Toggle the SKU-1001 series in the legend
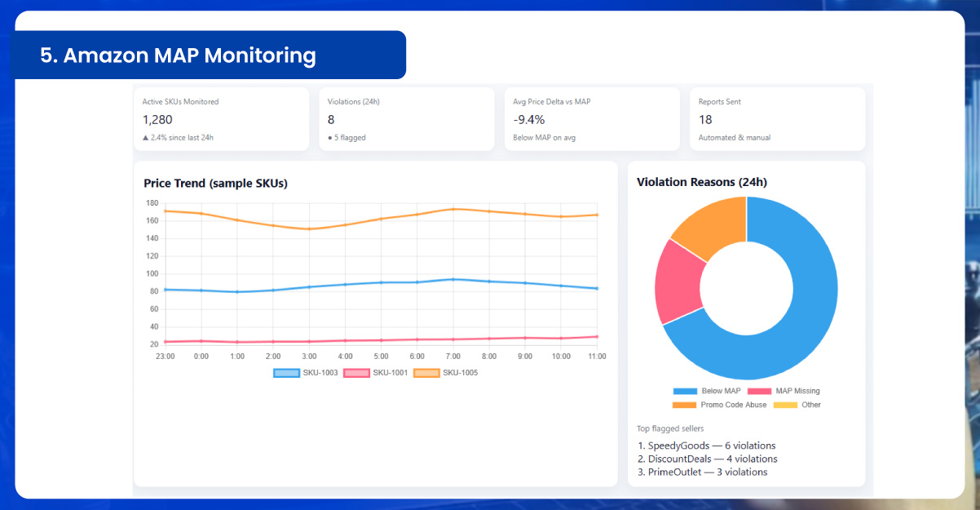 pos(376,373)
